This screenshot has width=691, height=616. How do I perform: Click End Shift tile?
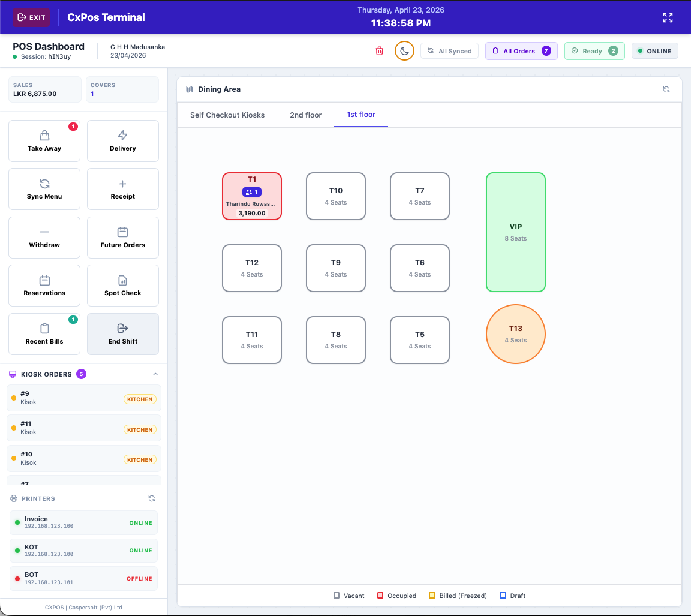[x=123, y=334]
